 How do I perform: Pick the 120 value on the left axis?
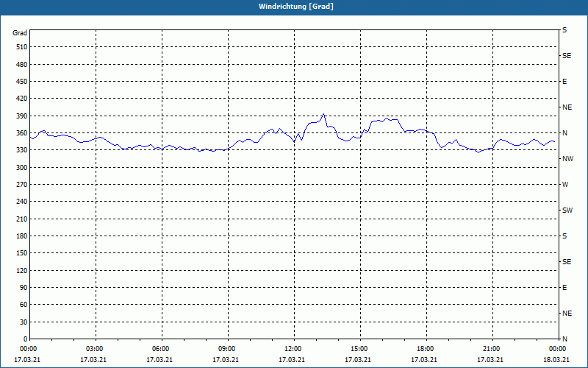point(22,270)
